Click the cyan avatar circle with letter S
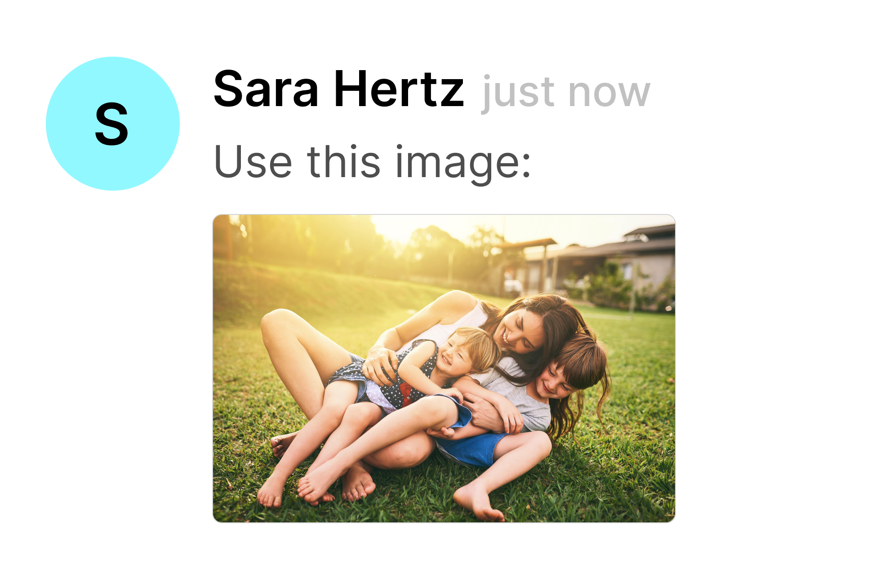 [x=113, y=124]
